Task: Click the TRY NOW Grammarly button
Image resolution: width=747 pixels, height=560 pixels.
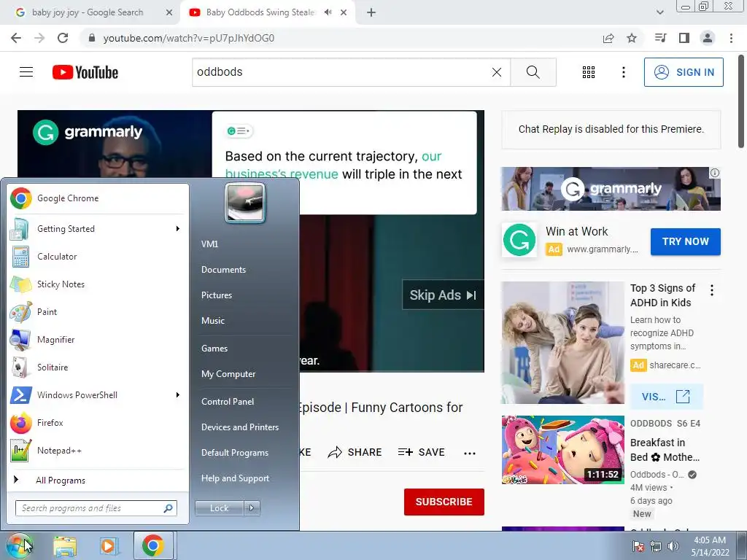Action: click(x=686, y=241)
